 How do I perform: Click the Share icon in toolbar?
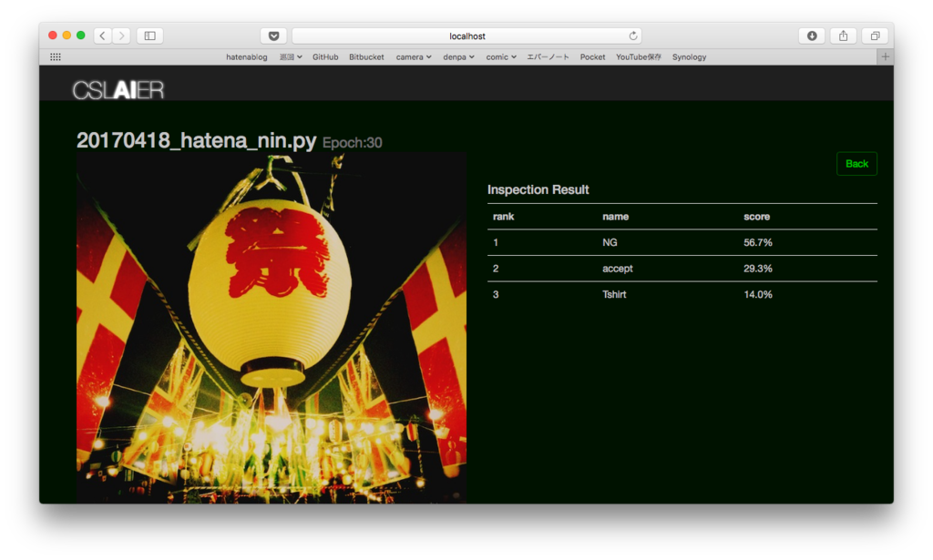coord(843,36)
